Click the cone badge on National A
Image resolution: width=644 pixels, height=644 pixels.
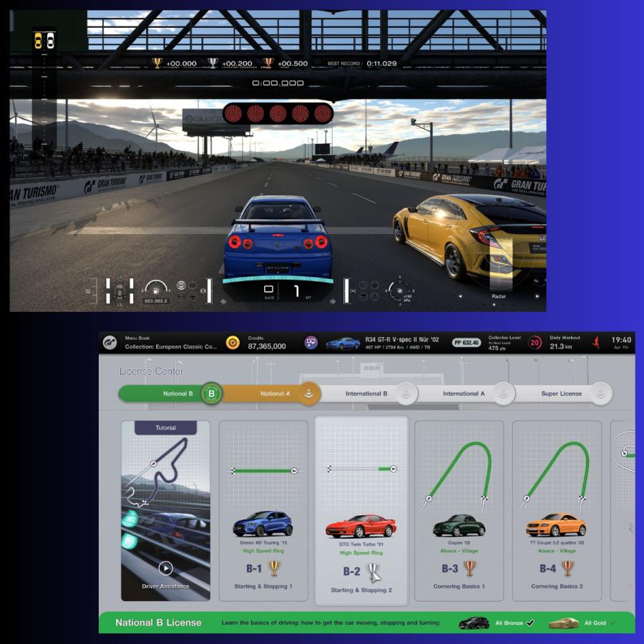click(309, 394)
